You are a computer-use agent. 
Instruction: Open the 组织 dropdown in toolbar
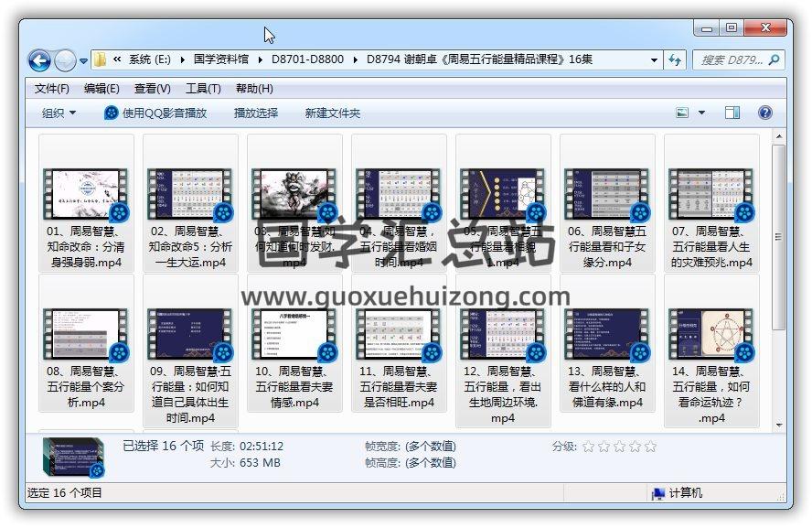59,113
